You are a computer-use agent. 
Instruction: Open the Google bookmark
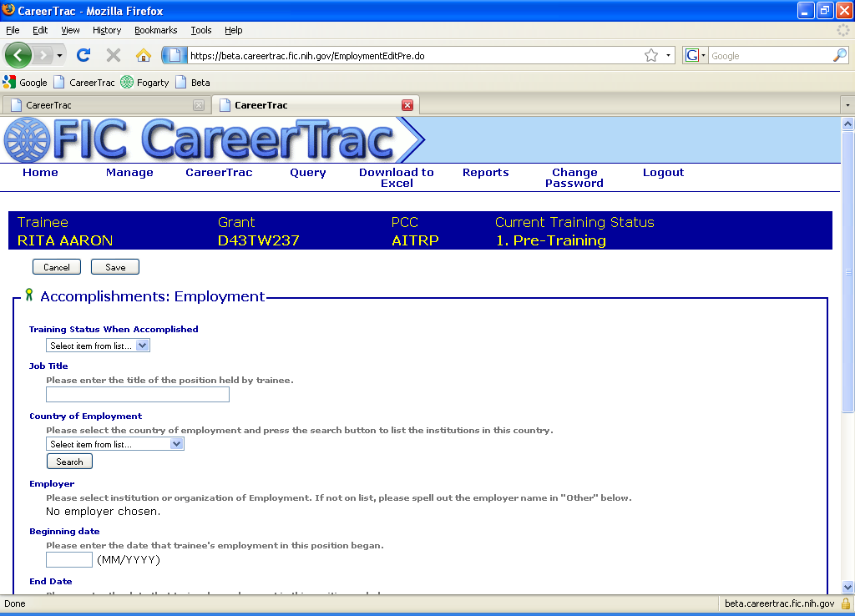[x=25, y=83]
